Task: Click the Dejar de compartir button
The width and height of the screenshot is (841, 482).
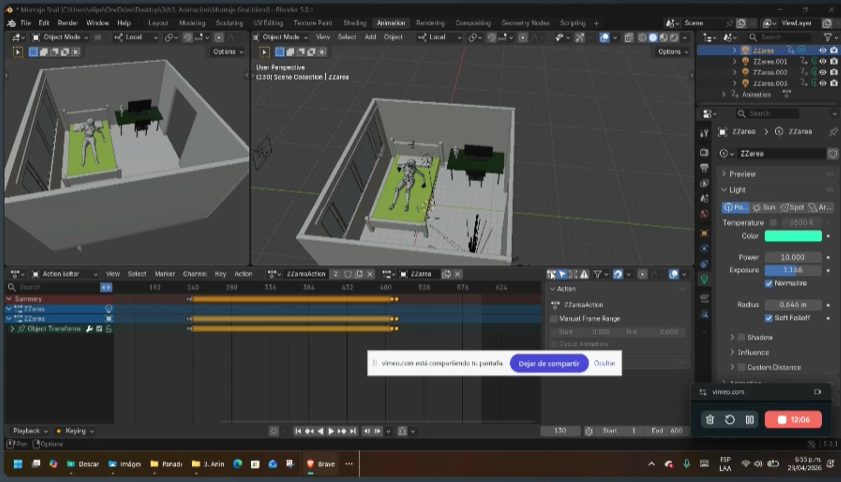Action: tap(548, 363)
